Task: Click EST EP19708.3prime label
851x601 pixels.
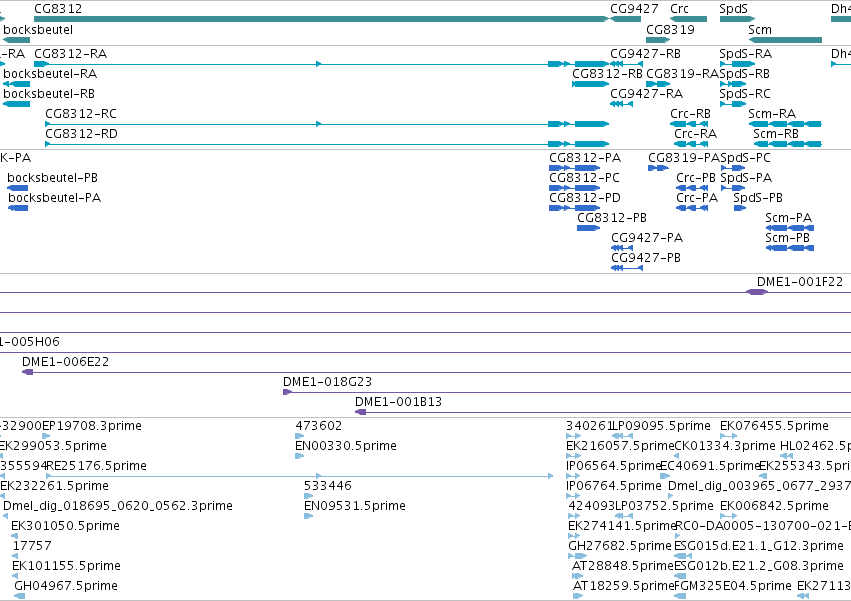Action: point(92,426)
